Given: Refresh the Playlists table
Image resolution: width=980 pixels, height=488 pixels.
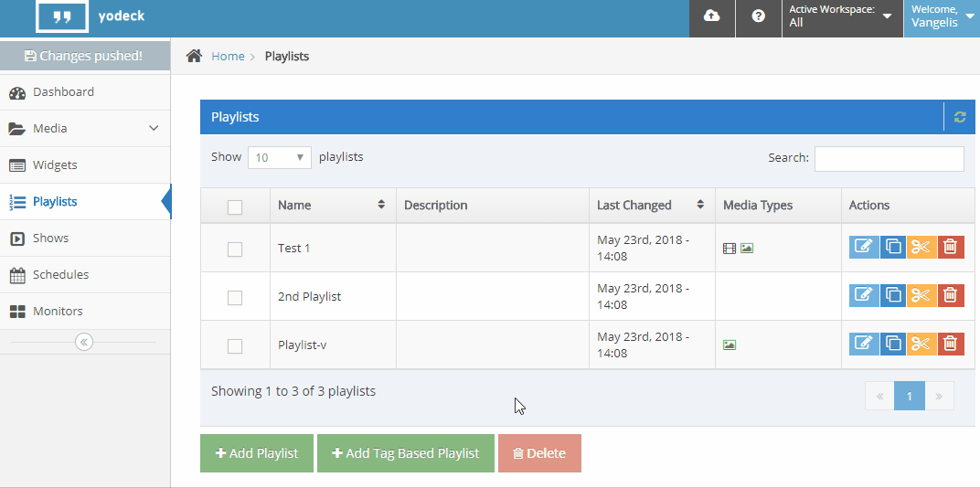Looking at the screenshot, I should [959, 117].
